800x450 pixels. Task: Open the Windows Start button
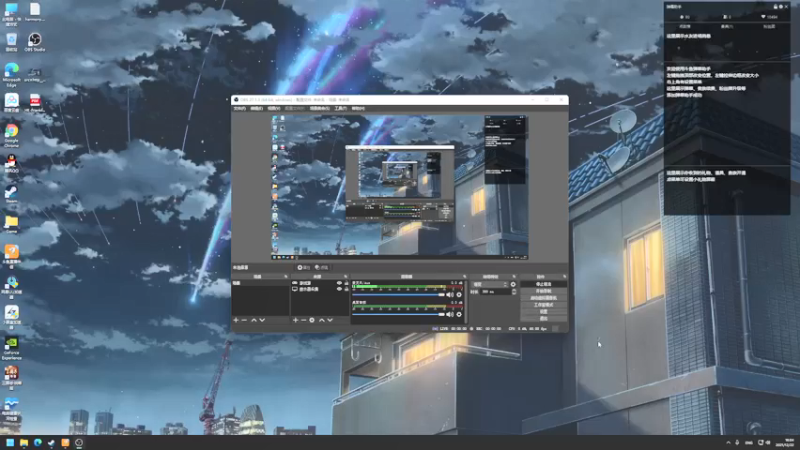[x=10, y=442]
